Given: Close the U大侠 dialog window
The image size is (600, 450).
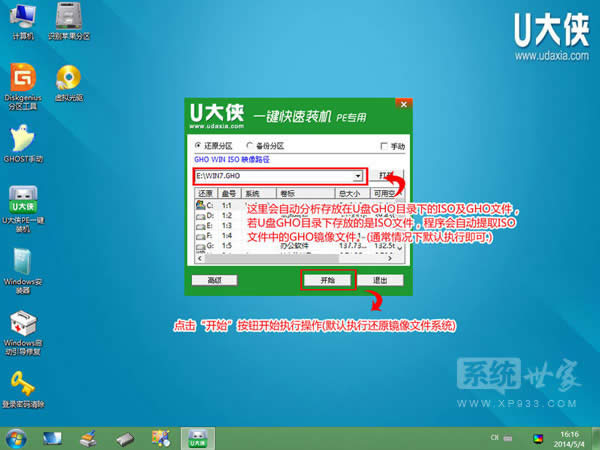Looking at the screenshot, I should click(404, 104).
